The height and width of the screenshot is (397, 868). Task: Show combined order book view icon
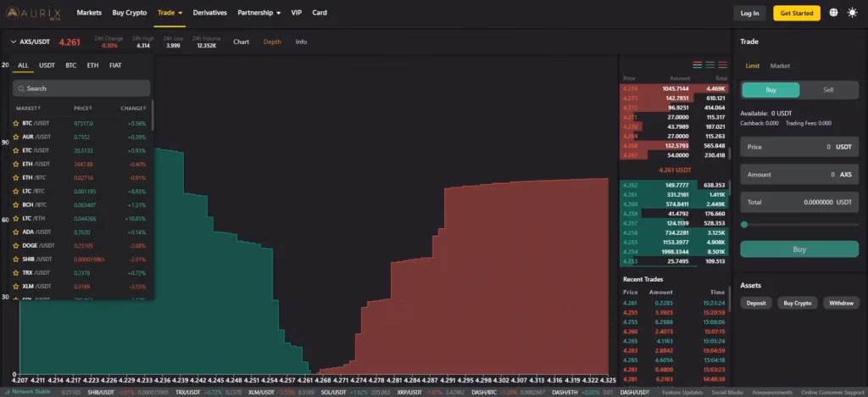(x=697, y=64)
